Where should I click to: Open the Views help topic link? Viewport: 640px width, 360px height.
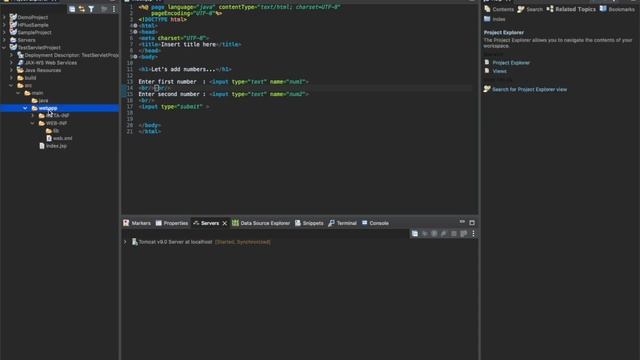point(499,71)
